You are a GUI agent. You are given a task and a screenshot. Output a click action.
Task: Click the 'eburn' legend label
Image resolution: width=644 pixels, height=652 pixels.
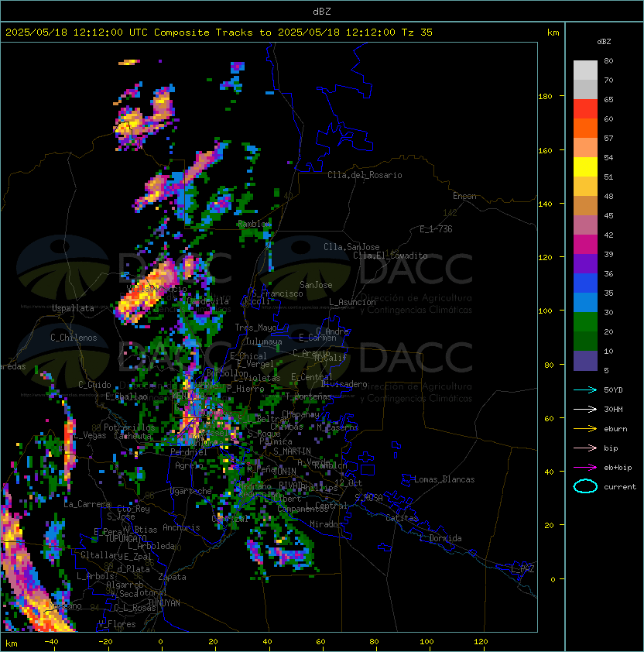tap(615, 429)
